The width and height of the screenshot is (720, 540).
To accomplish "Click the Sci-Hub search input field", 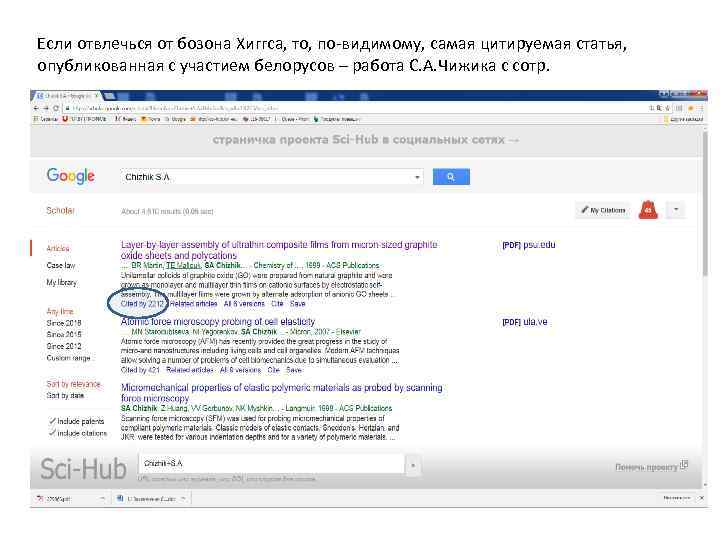I will click(x=271, y=464).
